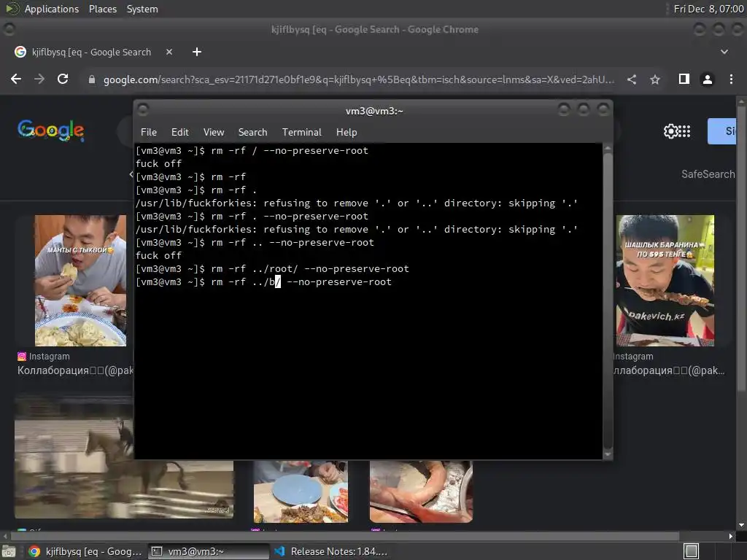Open the terminal View menu

[214, 133]
